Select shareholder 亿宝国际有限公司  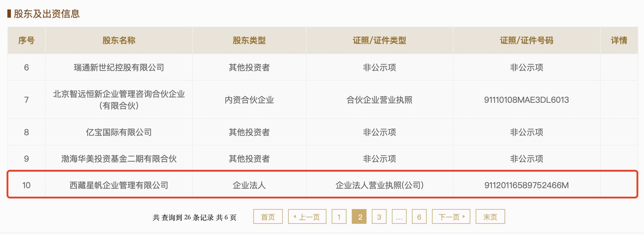[119, 132]
